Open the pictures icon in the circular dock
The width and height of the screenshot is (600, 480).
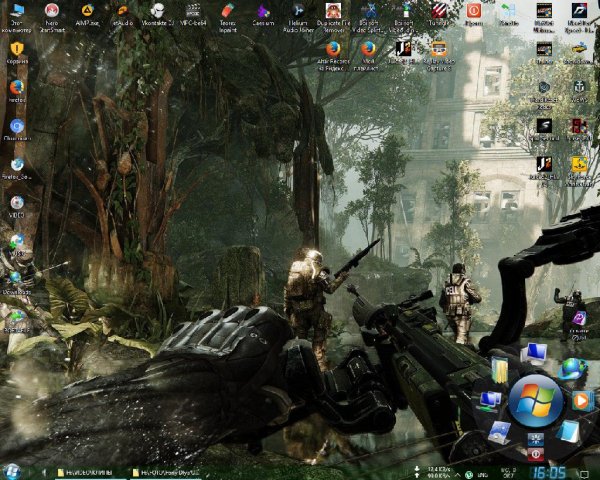[x=501, y=433]
